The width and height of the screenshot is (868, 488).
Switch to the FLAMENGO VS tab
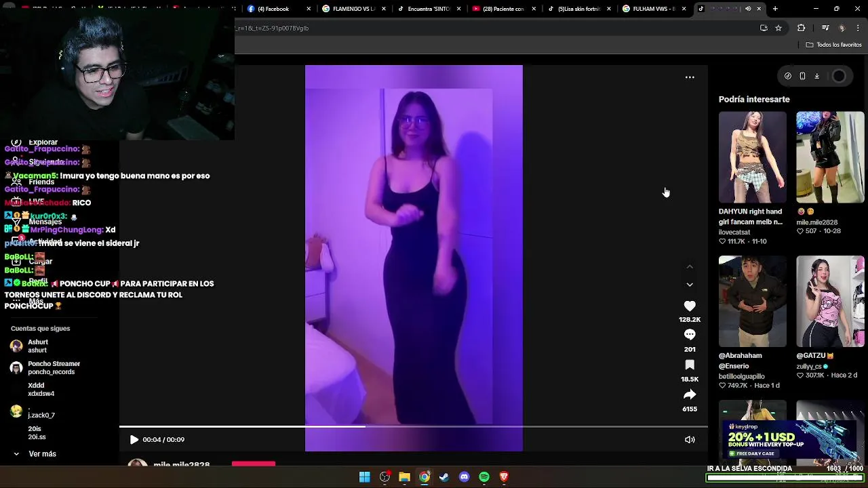pyautogui.click(x=353, y=9)
